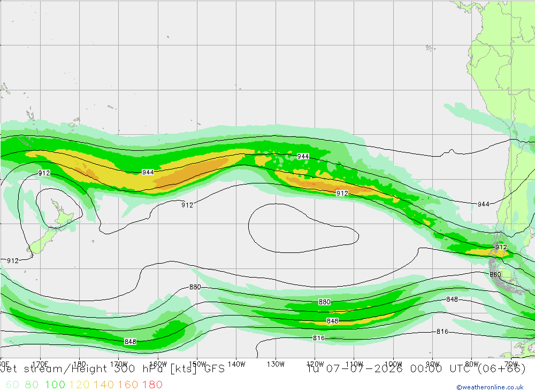Select the 180 knot legend value

coord(152,385)
